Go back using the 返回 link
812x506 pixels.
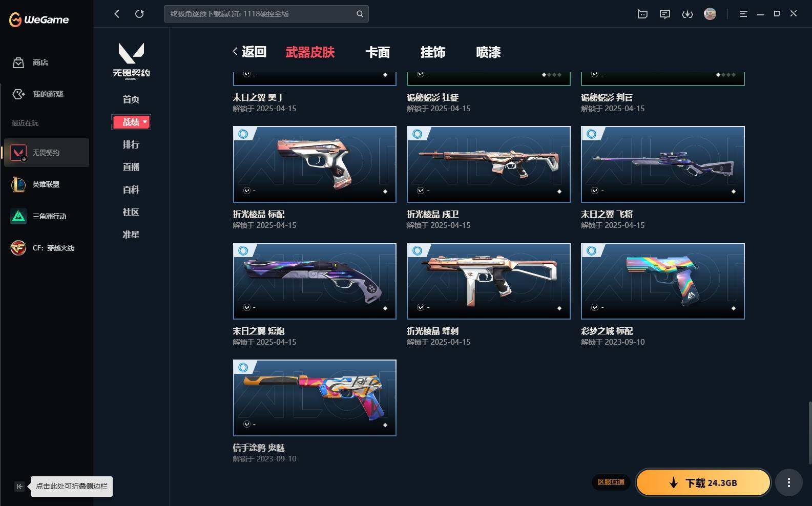pyautogui.click(x=249, y=52)
